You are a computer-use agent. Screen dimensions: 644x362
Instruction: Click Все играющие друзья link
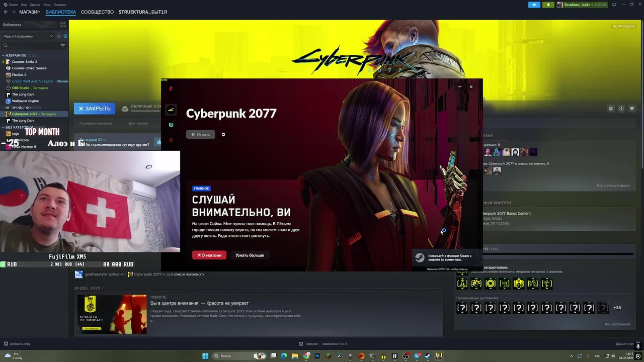pyautogui.click(x=614, y=186)
